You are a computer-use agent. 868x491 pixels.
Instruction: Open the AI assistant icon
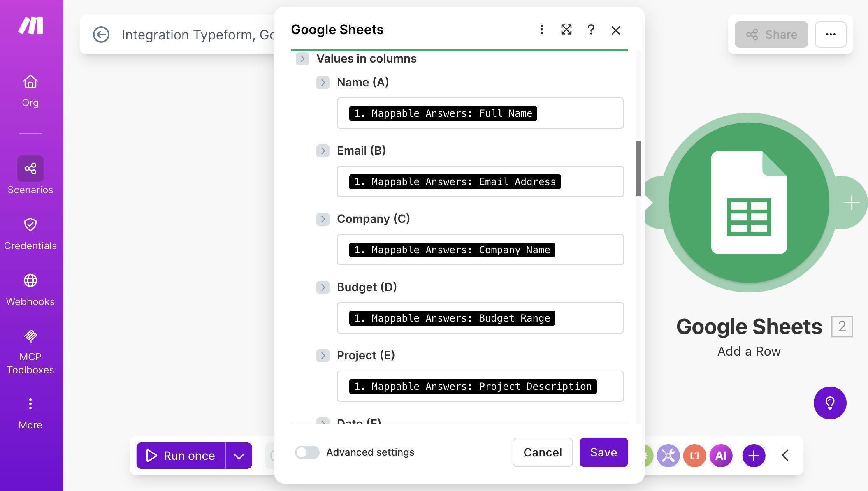pyautogui.click(x=721, y=455)
